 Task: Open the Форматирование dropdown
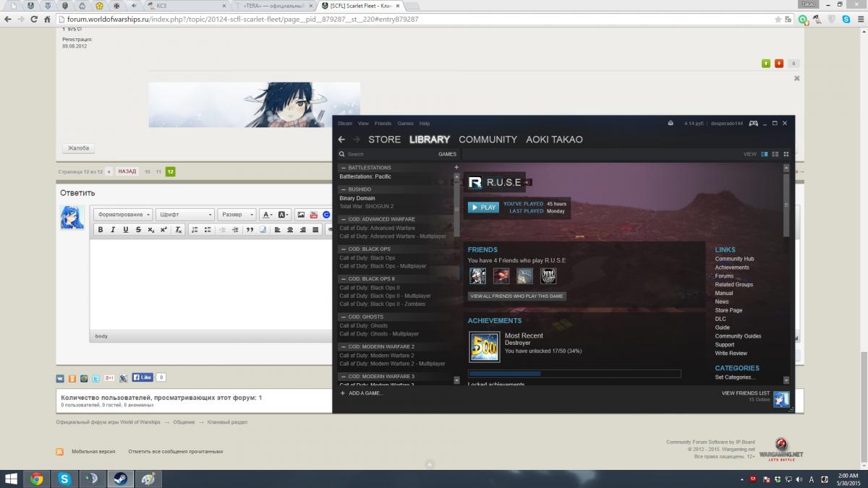[x=123, y=215]
